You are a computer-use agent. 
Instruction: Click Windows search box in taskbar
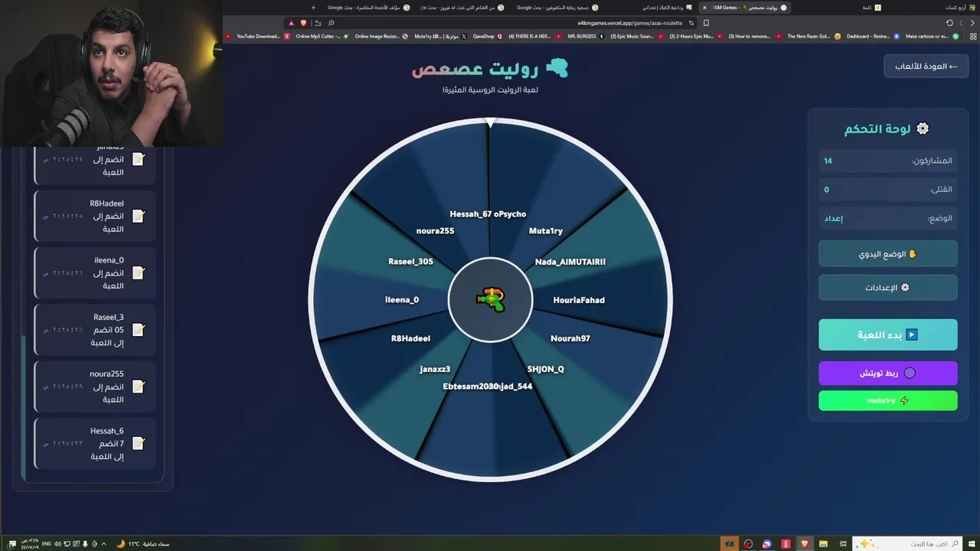[907, 544]
